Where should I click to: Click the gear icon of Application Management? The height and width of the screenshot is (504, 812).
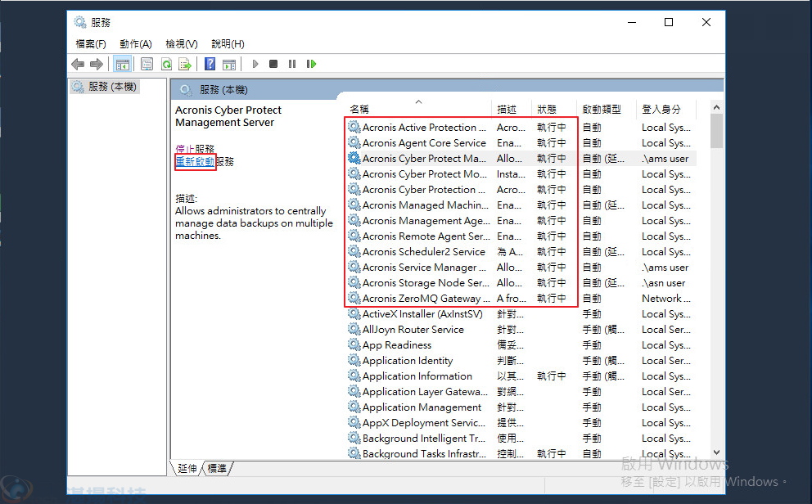coord(354,407)
